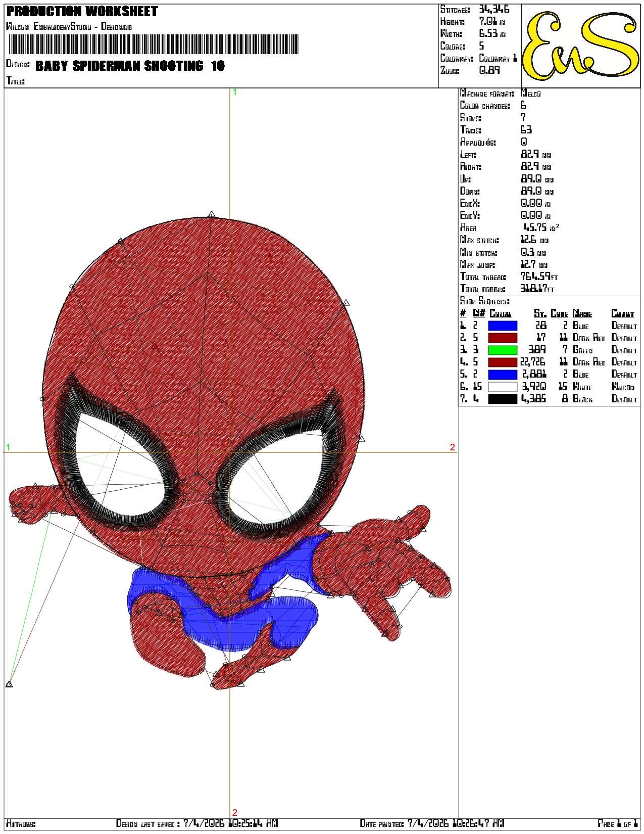Click the Up value '89.0 mm'
This screenshot has height=834, width=644.
(537, 178)
